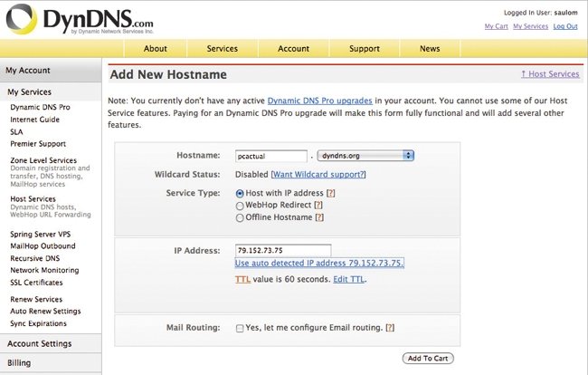Enable Email routing configuration checkbox
Viewport: 588px width, 375px height.
click(240, 329)
